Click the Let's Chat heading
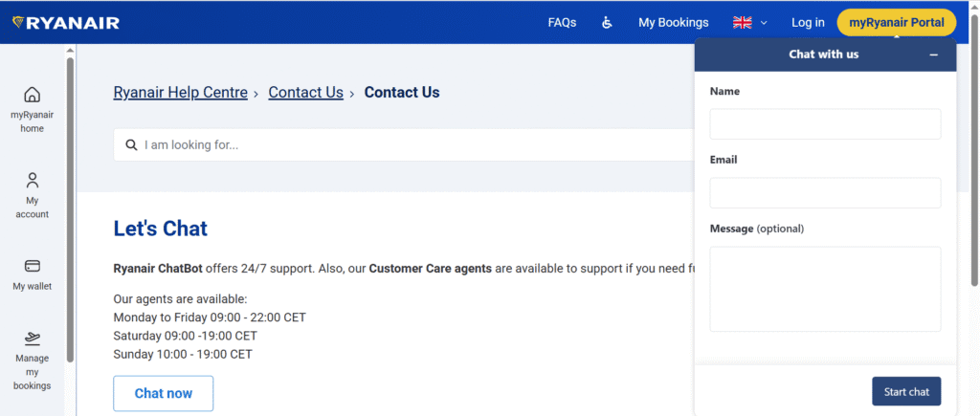This screenshot has width=980, height=416. tap(160, 229)
